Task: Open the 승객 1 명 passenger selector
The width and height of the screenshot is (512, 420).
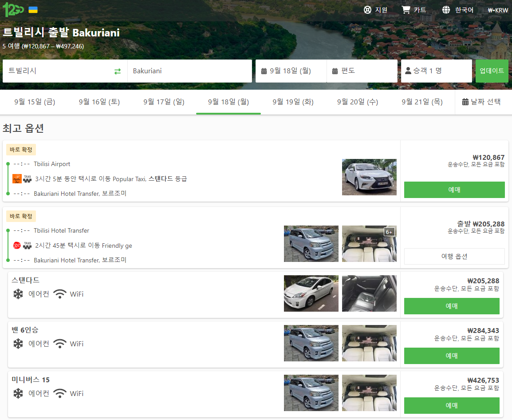Action: pyautogui.click(x=436, y=71)
